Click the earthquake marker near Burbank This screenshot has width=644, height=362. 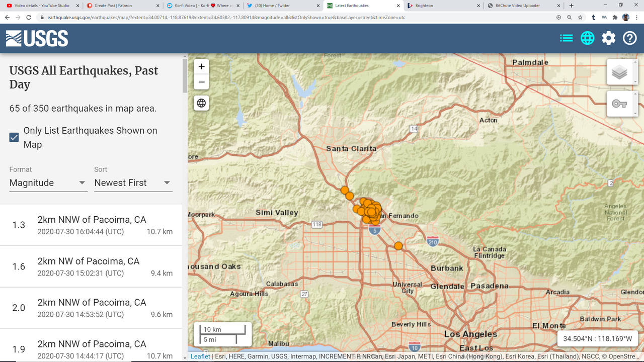pos(398,246)
